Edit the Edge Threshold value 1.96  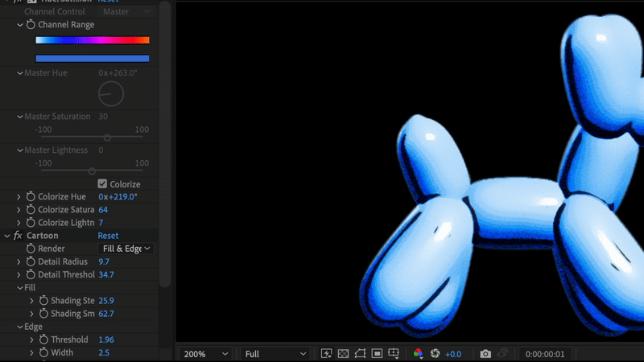tap(106, 339)
